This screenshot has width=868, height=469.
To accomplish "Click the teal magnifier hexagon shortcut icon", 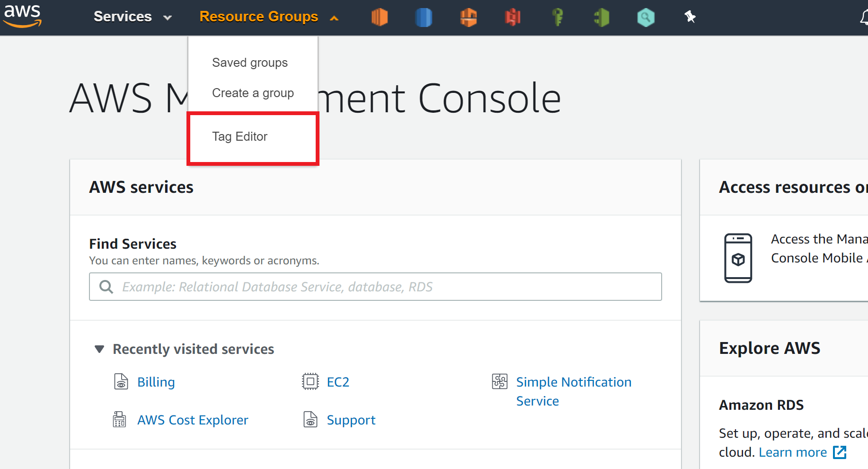I will 646,18.
